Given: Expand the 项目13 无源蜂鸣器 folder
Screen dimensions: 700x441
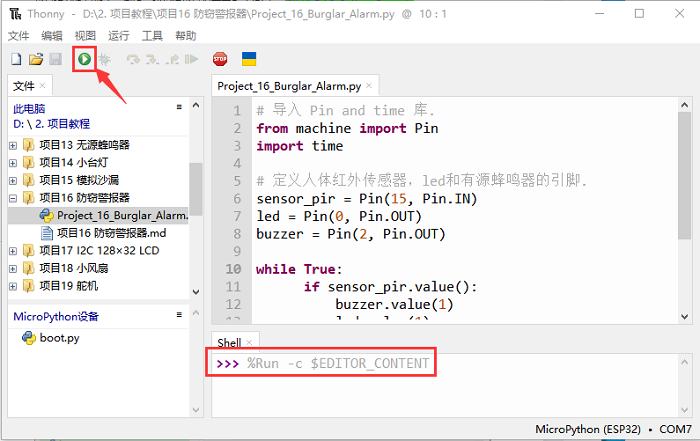Looking at the screenshot, I should (13, 143).
